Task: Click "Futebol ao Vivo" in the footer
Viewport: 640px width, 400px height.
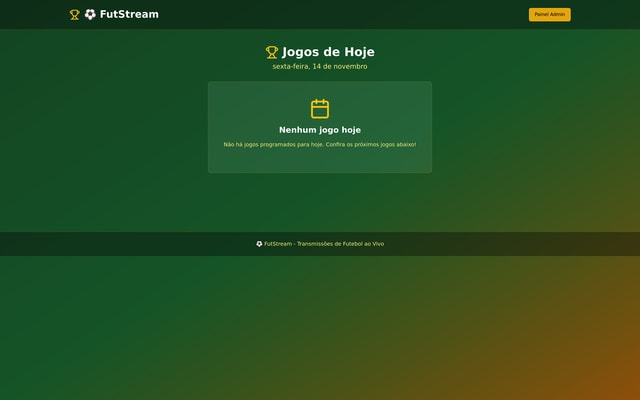Action: point(361,244)
